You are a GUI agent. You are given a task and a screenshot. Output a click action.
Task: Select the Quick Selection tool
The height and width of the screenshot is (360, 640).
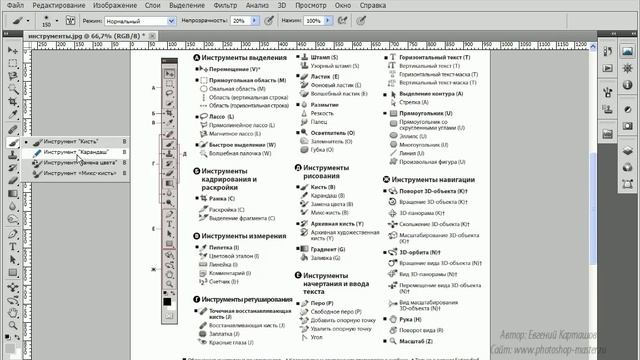click(13, 89)
